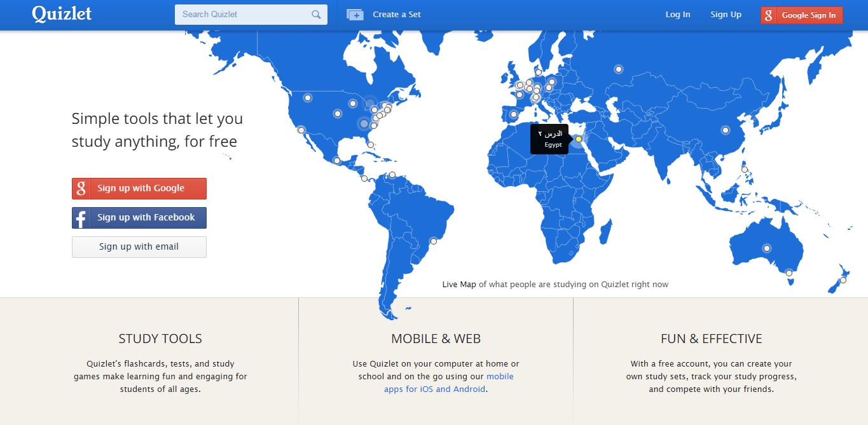The image size is (868, 425).
Task: Choose the Sign up with email button
Action: (x=139, y=247)
